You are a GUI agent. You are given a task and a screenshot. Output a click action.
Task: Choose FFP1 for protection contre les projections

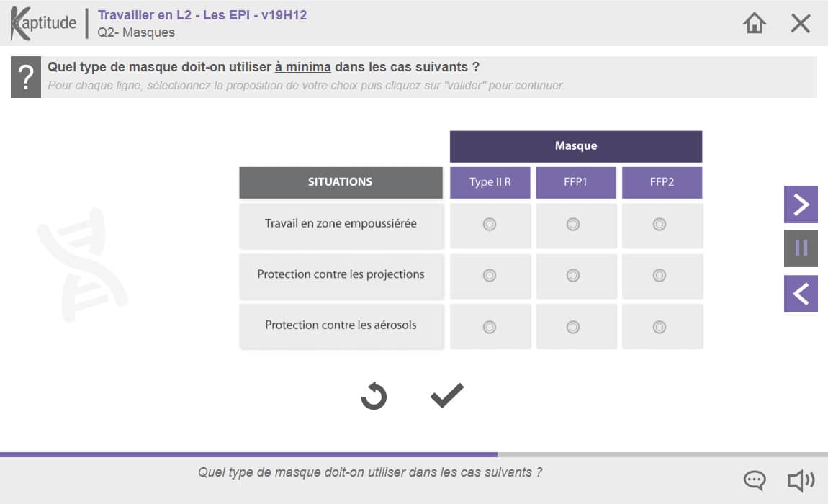click(x=573, y=275)
